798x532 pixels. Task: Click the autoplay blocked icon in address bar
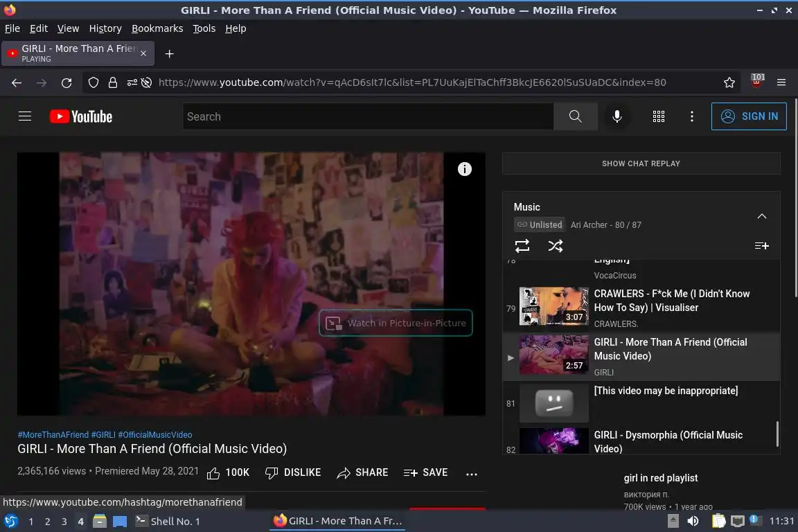147,82
